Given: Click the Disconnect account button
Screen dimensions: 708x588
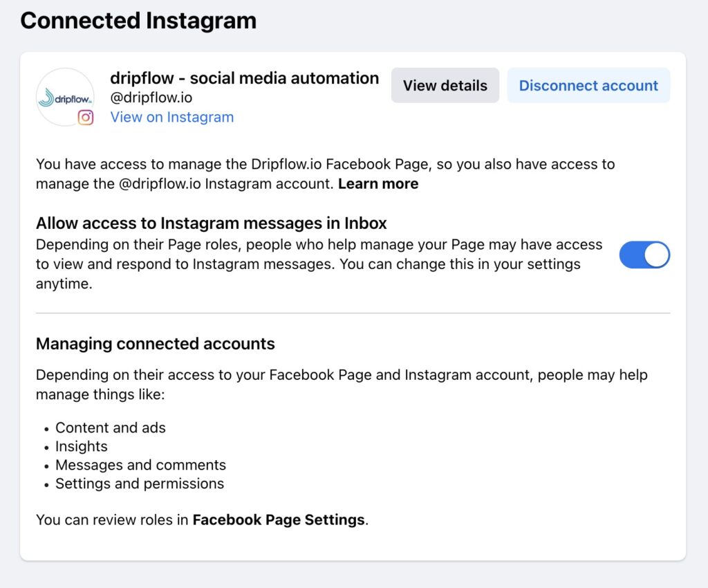Looking at the screenshot, I should (x=588, y=85).
